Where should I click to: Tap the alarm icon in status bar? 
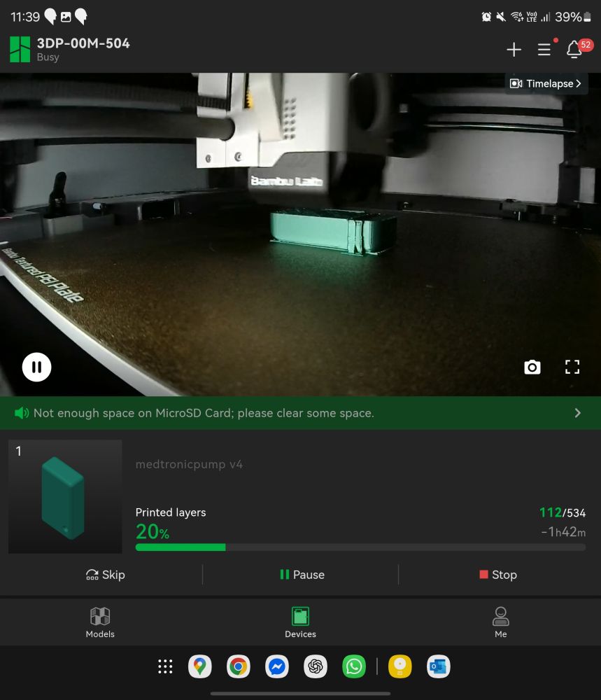[x=486, y=17]
